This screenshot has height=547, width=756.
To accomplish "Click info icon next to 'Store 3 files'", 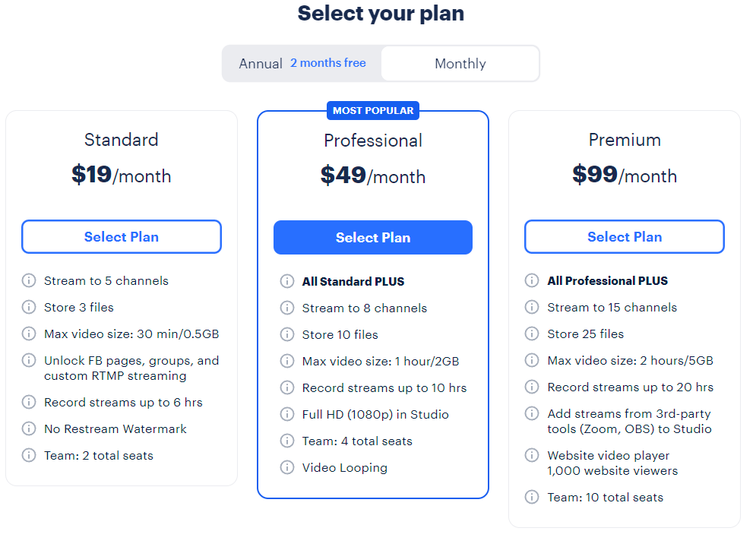I will pyautogui.click(x=29, y=308).
